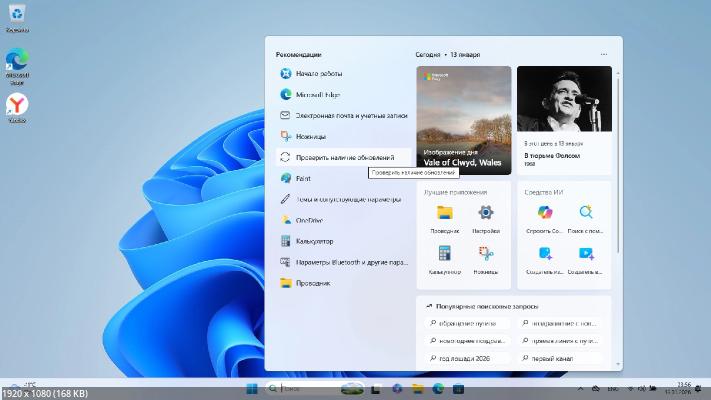Open Paint from the recommendations list
Viewport: 711px width, 400px height.
303,178
